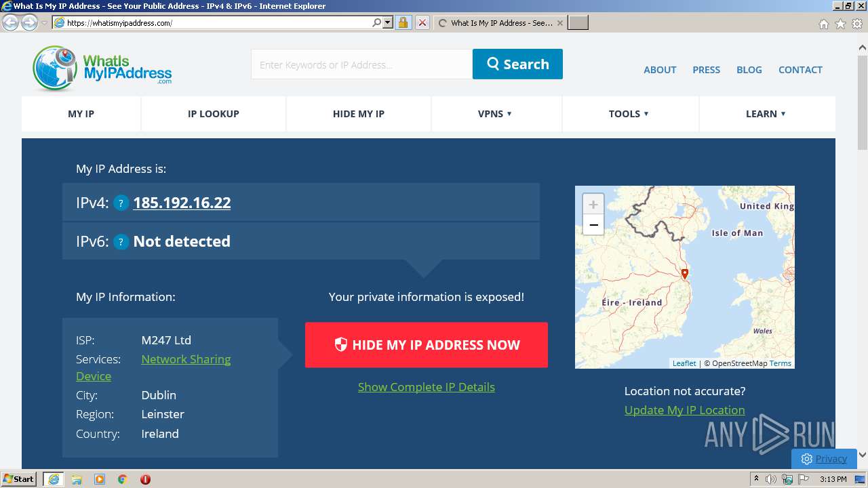This screenshot has width=868, height=488.
Task: Click the ABOUT header link
Action: 660,70
